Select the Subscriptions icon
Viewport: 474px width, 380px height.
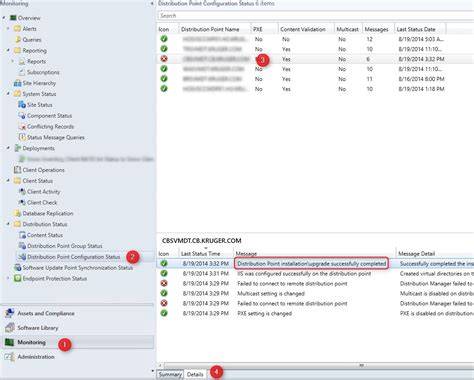point(22,72)
